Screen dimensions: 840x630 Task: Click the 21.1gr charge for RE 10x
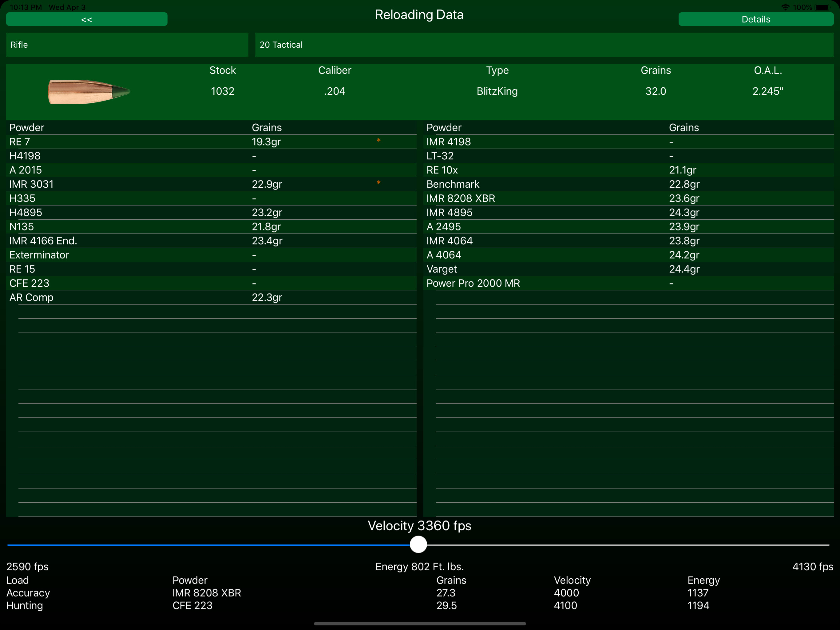[682, 170]
